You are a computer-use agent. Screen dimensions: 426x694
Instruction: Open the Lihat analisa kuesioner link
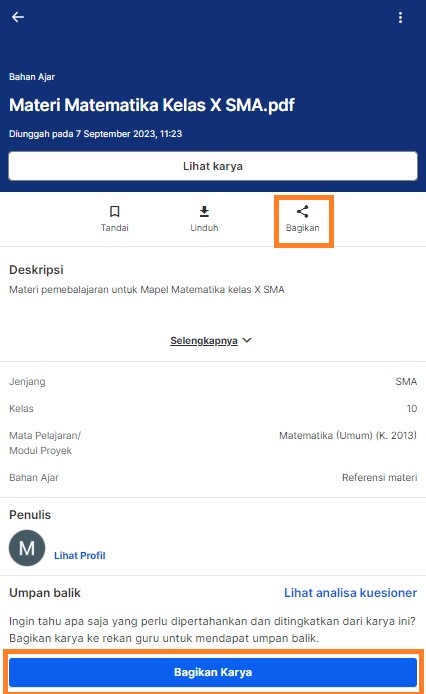point(350,593)
